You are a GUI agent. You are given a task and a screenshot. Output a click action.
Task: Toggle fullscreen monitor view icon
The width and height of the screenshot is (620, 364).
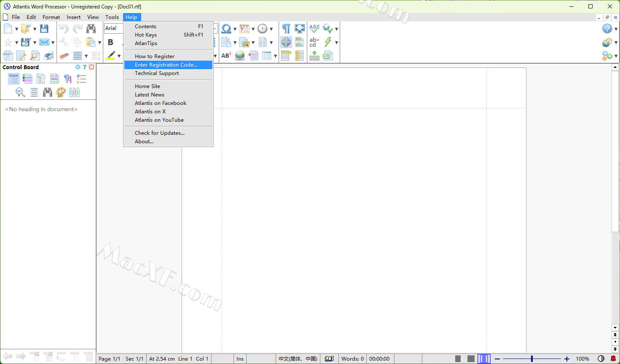(x=300, y=29)
